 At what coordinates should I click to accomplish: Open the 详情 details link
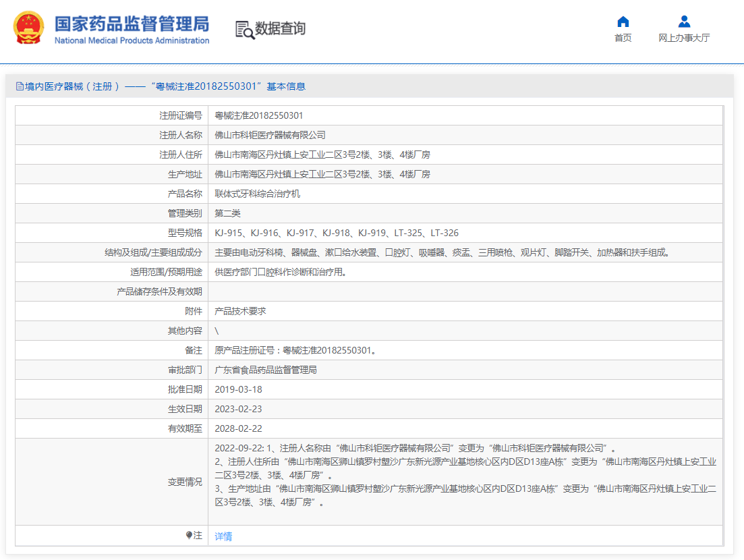click(223, 536)
